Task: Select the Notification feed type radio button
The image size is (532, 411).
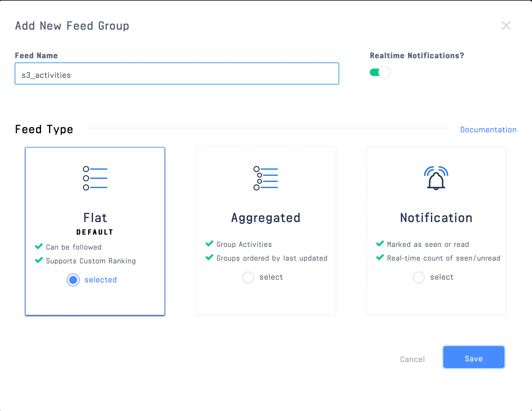Action: [419, 277]
